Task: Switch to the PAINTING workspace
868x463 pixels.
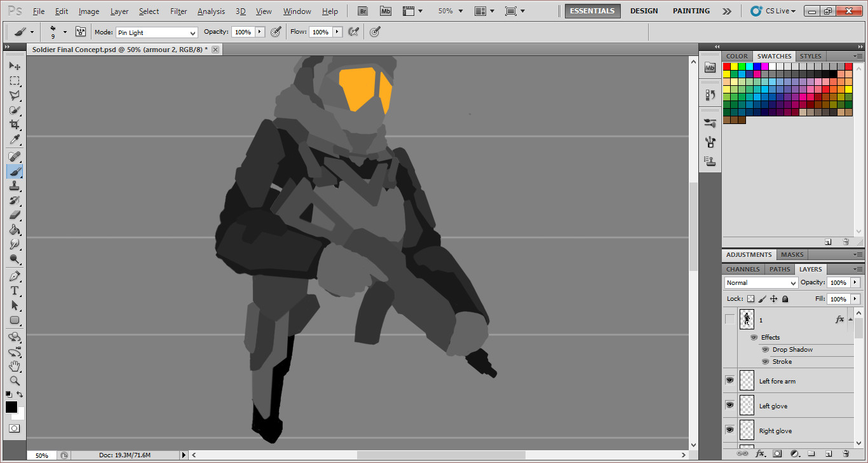Action: pos(691,11)
